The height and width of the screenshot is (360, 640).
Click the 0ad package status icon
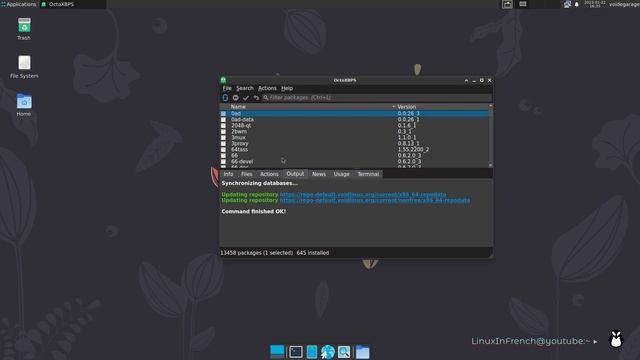click(223, 113)
